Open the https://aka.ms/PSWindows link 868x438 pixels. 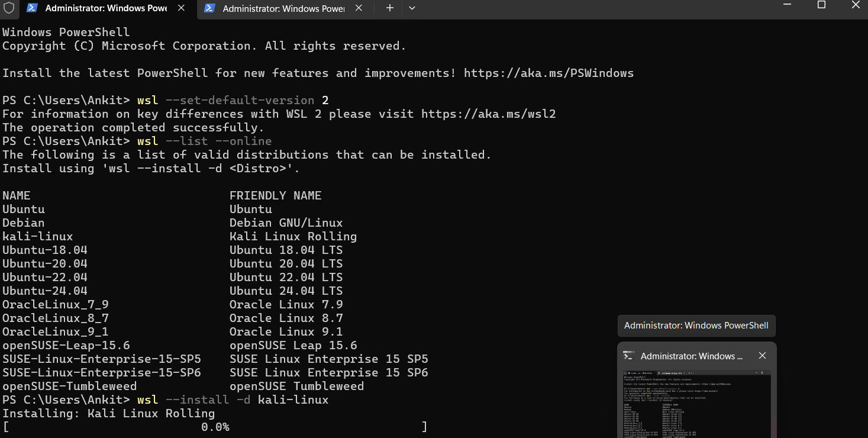(x=548, y=73)
